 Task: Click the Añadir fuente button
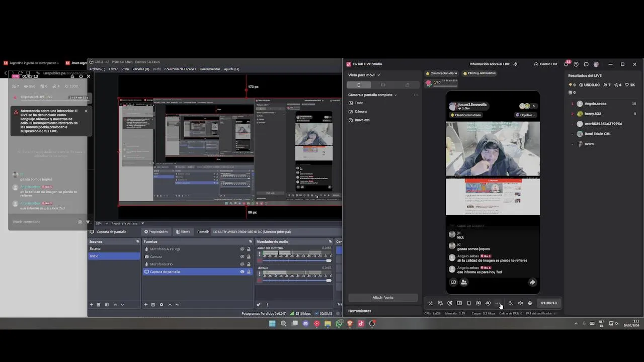383,297
